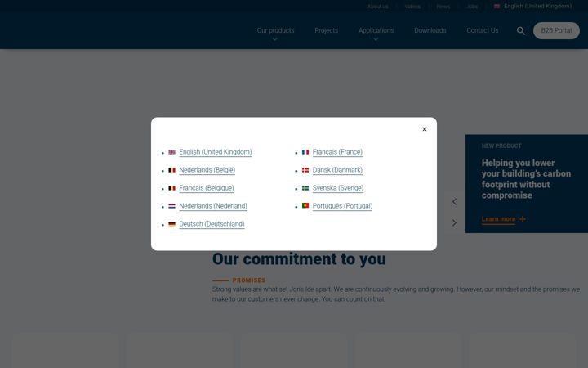Open the Projects menu item
Screen dimensions: 588x368
point(326,30)
